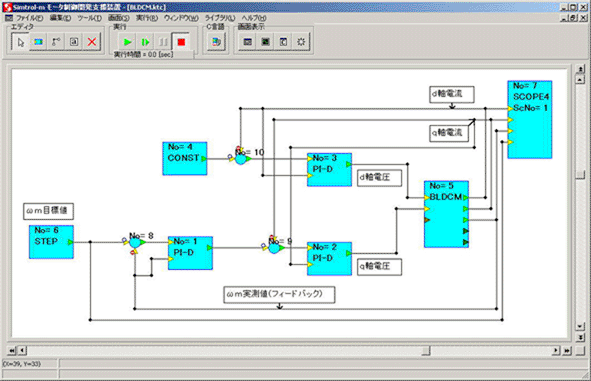The image size is (591, 381).
Task: Open the ファイル(F) menu
Action: [29, 18]
